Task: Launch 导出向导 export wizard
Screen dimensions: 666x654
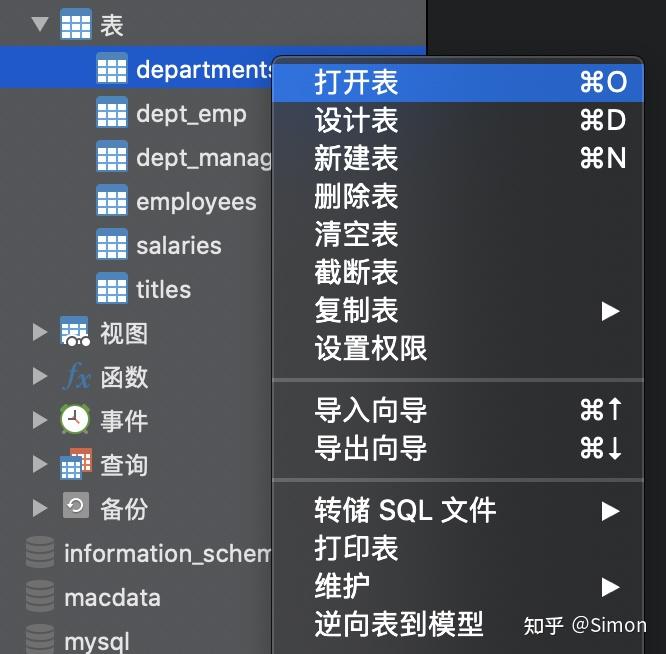Action: tap(370, 448)
